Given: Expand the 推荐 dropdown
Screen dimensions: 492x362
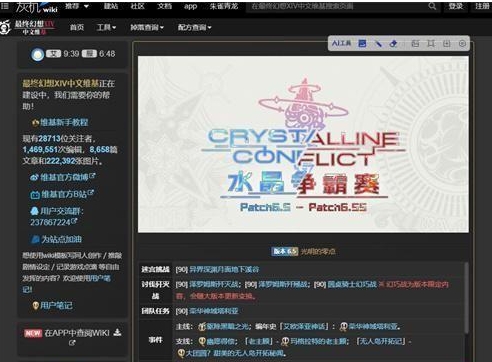Looking at the screenshot, I should click(77, 6).
